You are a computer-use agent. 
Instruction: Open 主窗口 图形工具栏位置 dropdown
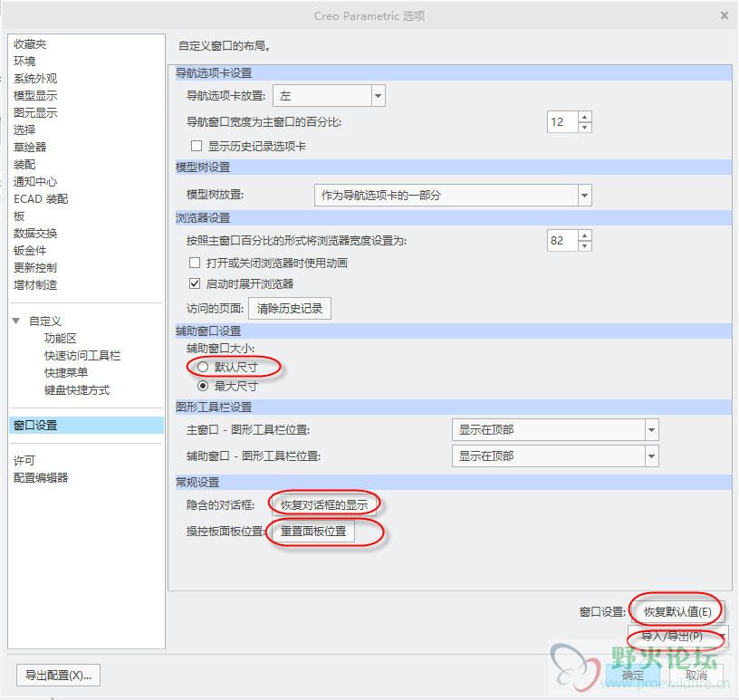(x=555, y=430)
